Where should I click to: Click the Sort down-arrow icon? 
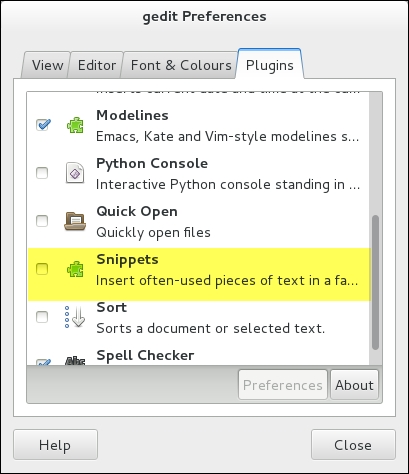point(75,317)
